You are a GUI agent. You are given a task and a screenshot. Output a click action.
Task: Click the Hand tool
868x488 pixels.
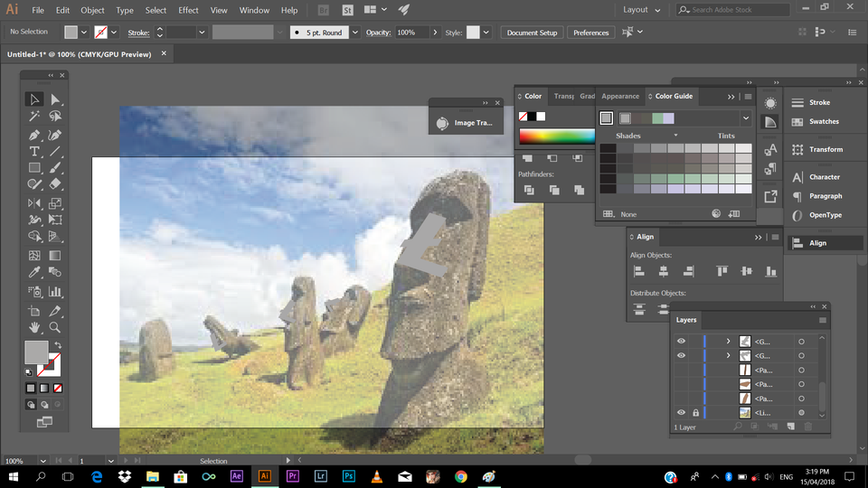click(34, 327)
